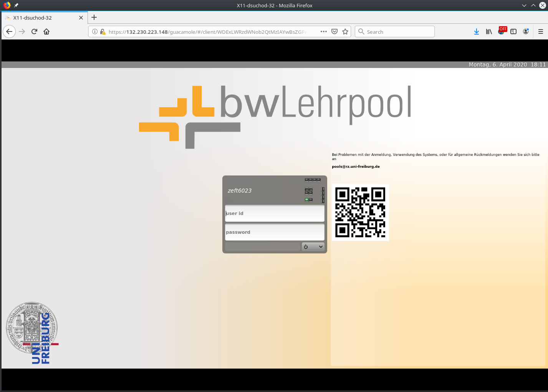Click the pools@rz.uni-freiburg.de email address
Screen dimensions: 548x392
356,167
